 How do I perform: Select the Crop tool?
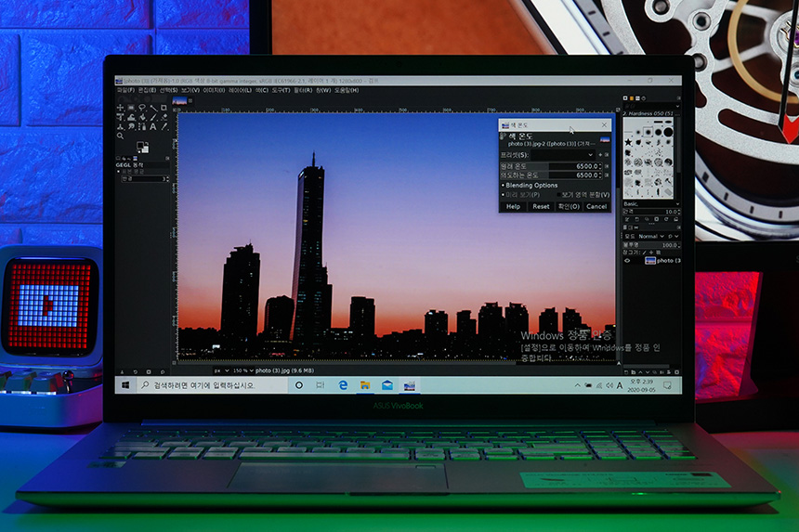(x=164, y=108)
